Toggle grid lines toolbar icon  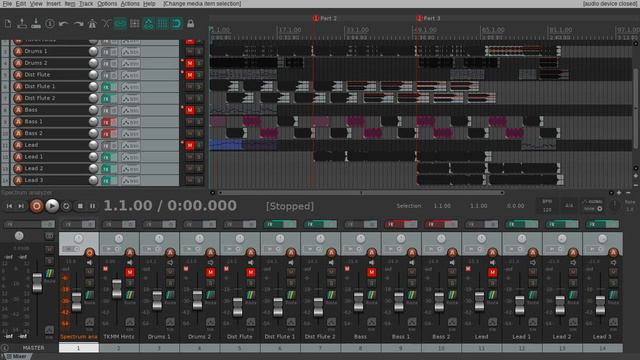(162, 24)
